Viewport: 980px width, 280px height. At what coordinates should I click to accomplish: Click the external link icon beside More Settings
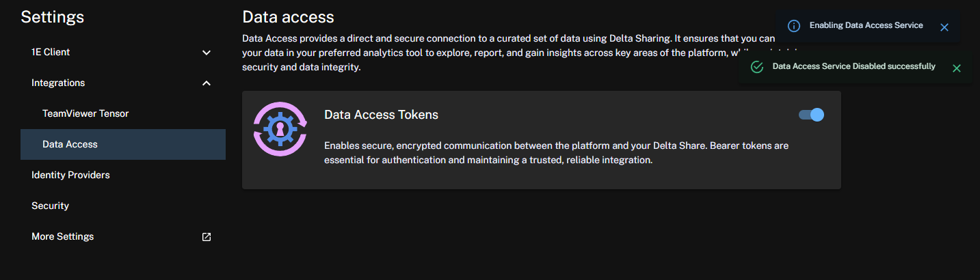[207, 237]
